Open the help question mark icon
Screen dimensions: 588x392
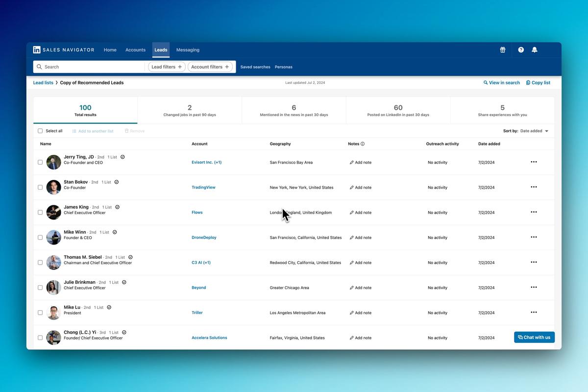click(x=521, y=49)
